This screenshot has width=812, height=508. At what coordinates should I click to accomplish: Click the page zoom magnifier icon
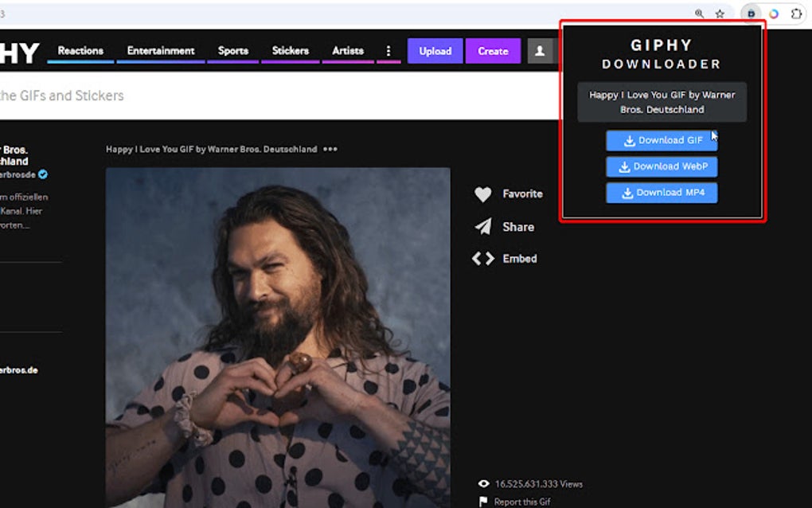pos(699,14)
